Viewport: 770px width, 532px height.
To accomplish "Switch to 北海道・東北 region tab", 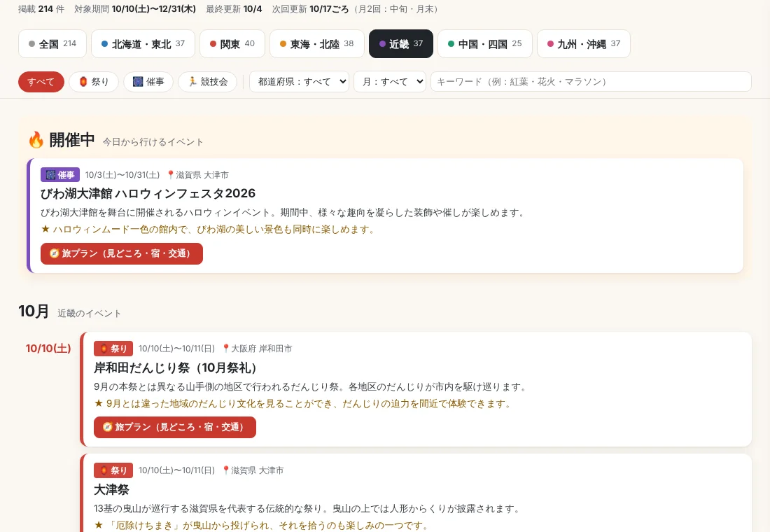I will [143, 43].
